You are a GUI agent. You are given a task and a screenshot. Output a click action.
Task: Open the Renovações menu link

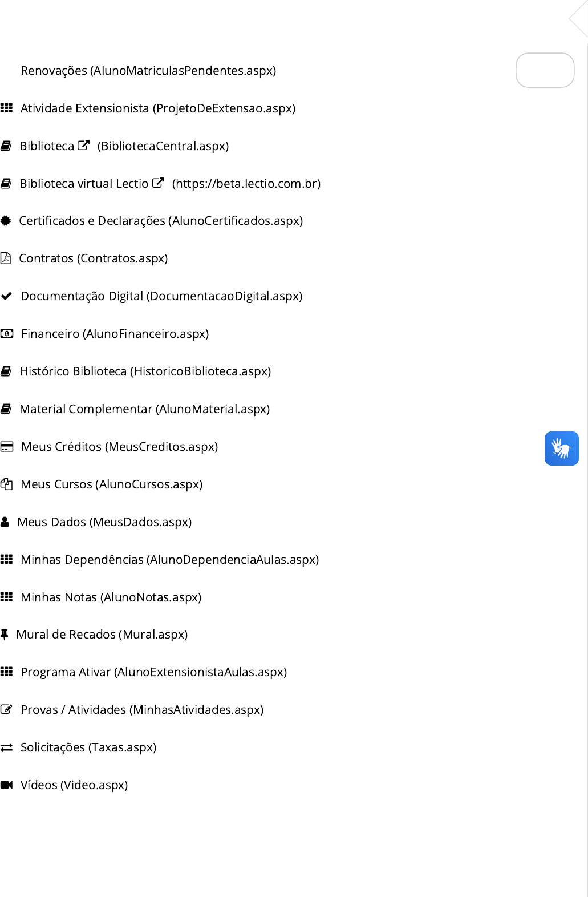[148, 70]
